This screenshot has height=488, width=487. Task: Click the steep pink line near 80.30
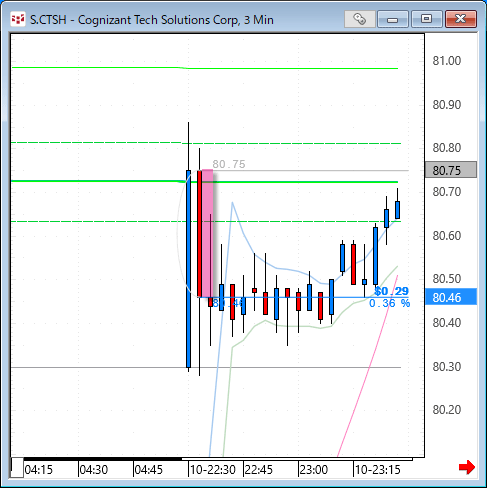[369, 365]
